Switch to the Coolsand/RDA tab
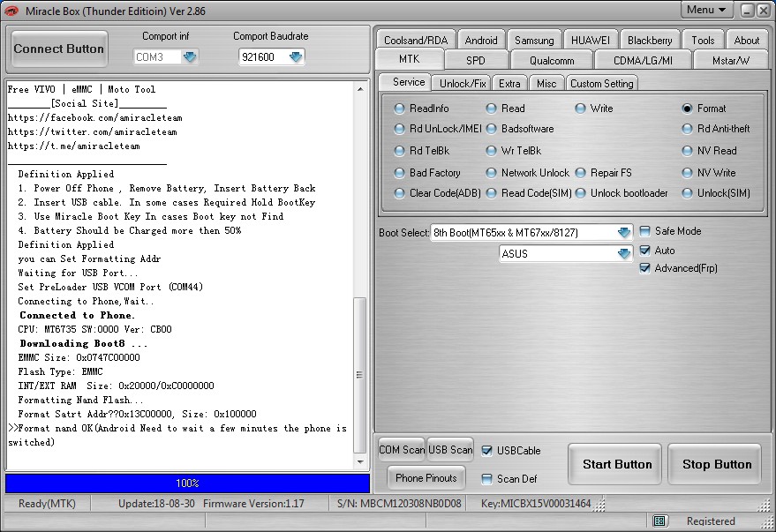Viewport: 776px width, 532px height. click(416, 40)
